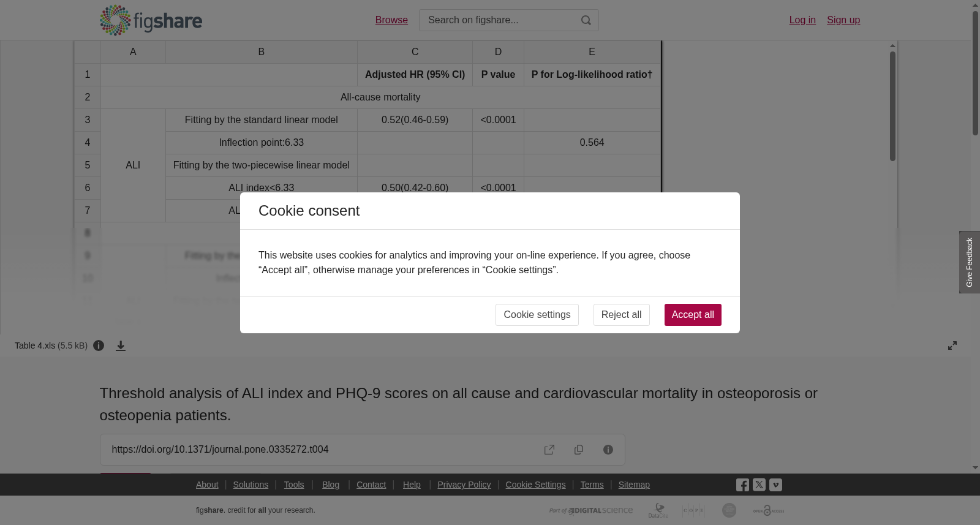Show DOI information icon
The height and width of the screenshot is (525, 980).
pyautogui.click(x=608, y=450)
